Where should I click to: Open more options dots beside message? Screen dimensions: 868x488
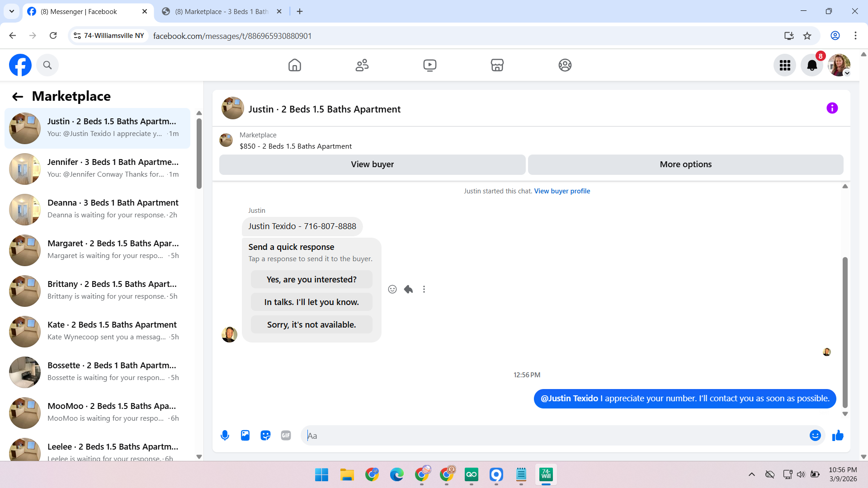[x=424, y=289]
